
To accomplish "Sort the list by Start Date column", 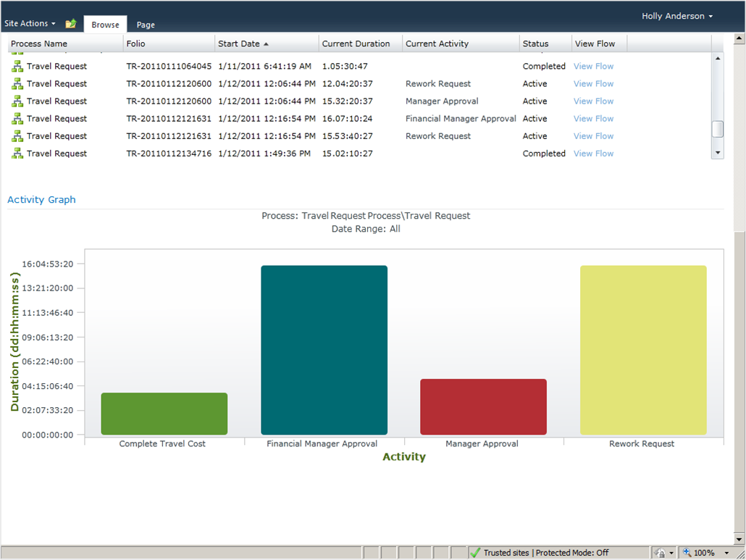I will (x=239, y=44).
